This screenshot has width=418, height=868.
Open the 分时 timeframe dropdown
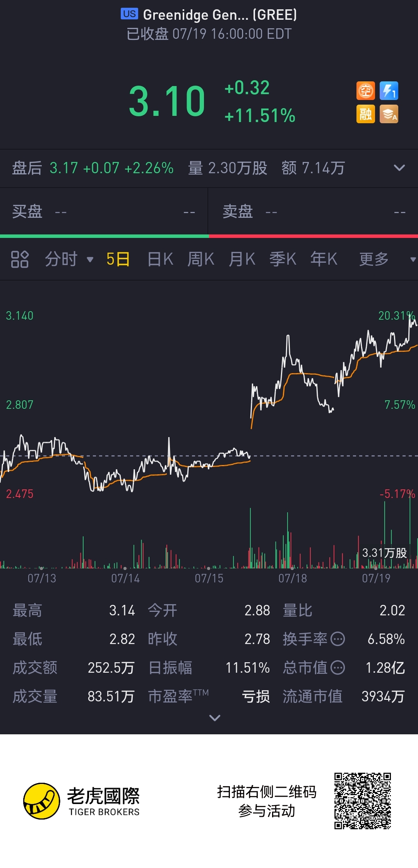(69, 259)
